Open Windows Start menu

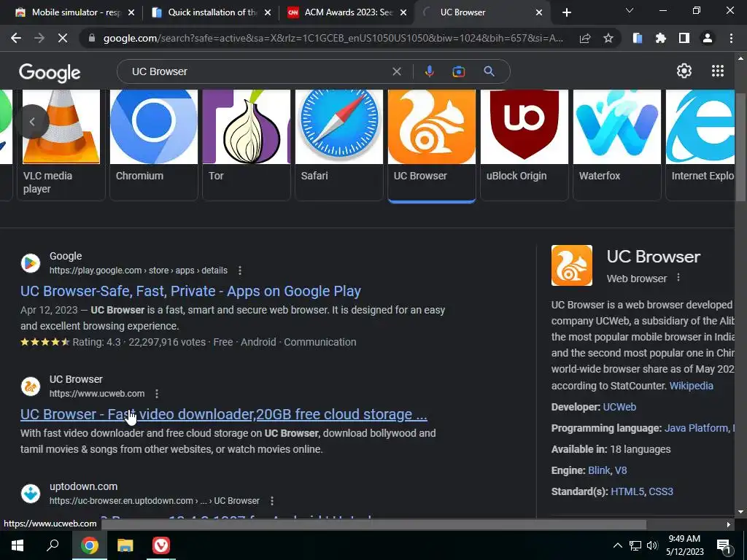pos(18,545)
